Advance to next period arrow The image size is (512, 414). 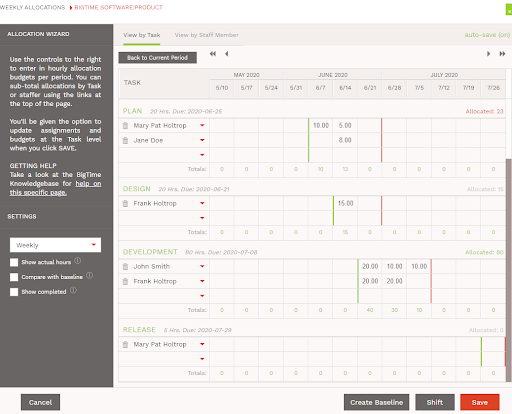pyautogui.click(x=488, y=54)
